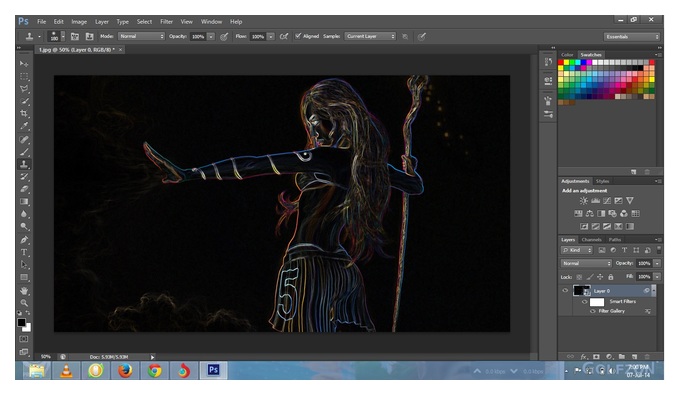Select the Horizontal Type tool

pyautogui.click(x=24, y=252)
